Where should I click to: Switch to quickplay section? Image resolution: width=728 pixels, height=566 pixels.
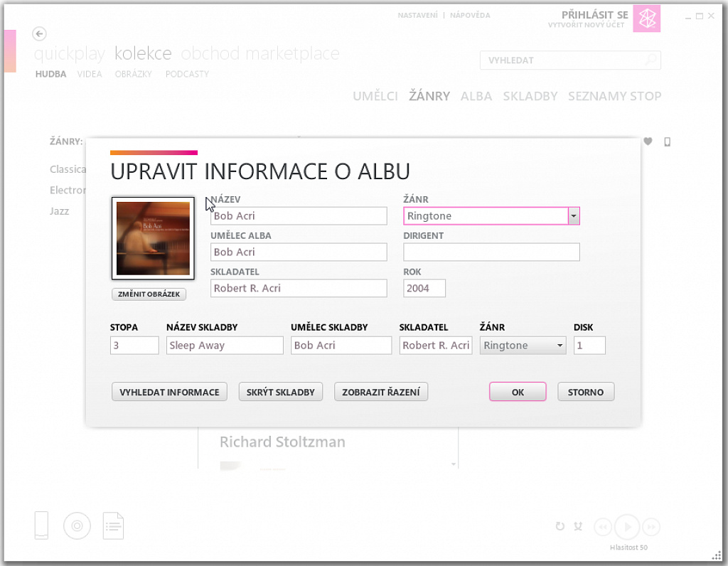coord(70,54)
